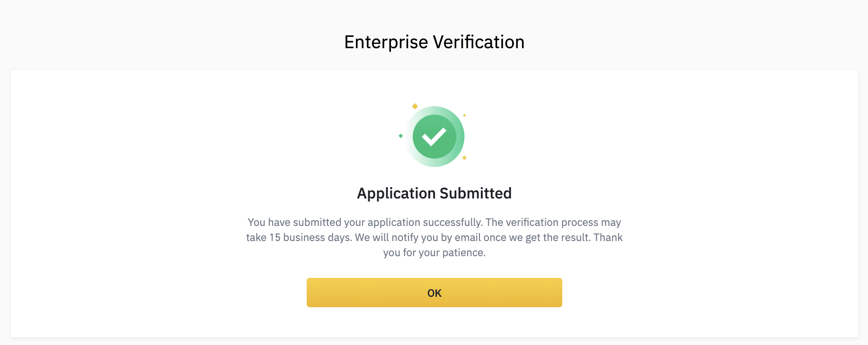
Task: Click the small green diamond sparkle beside the badge
Action: [401, 136]
